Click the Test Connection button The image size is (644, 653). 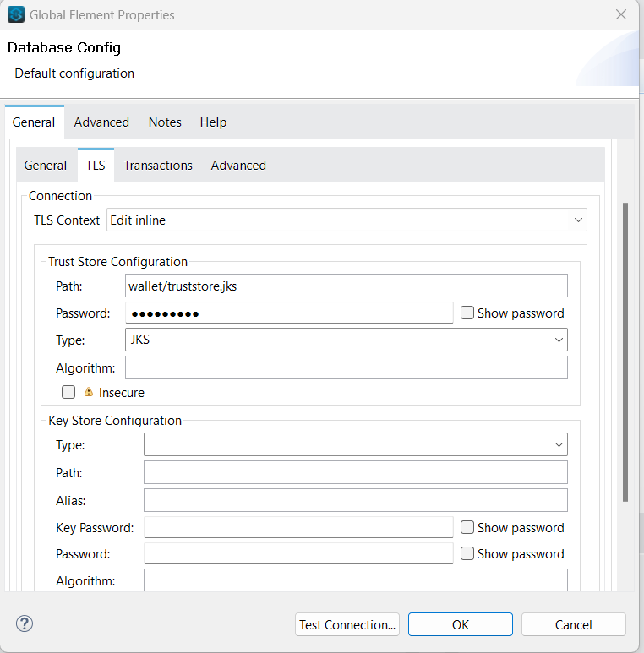(347, 624)
